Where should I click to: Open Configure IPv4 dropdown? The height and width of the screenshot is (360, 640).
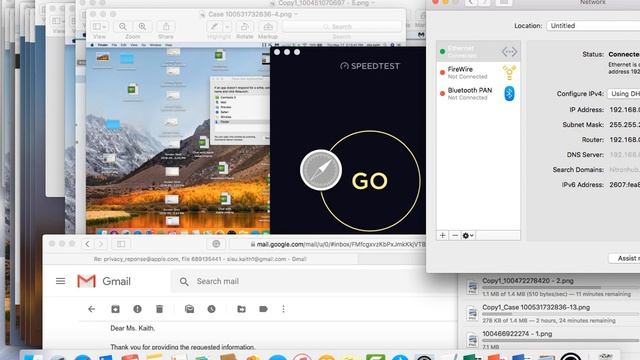coord(624,93)
